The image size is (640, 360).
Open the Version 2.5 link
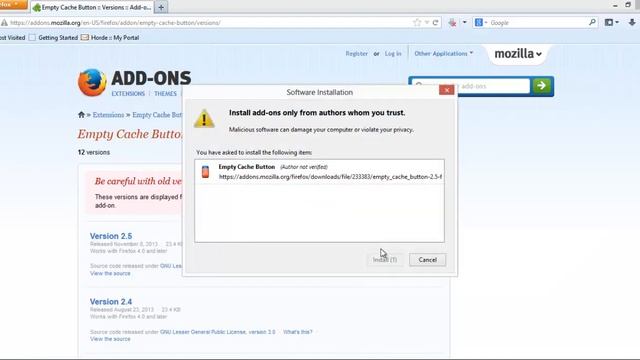pyautogui.click(x=111, y=236)
